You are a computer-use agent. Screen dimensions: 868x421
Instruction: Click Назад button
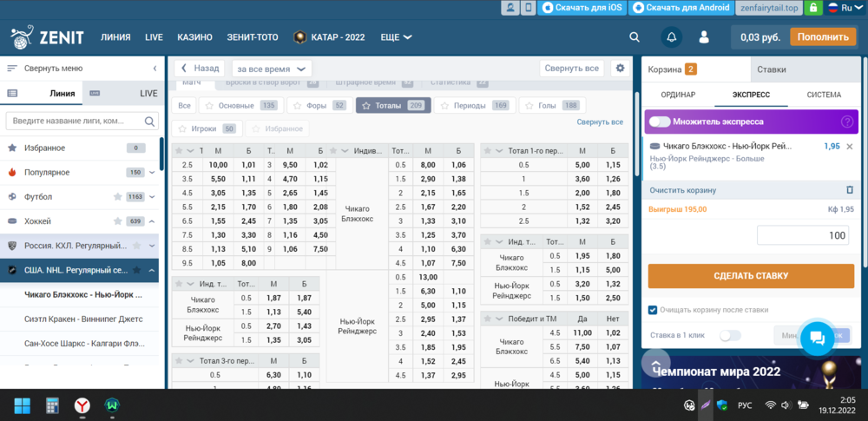click(x=200, y=68)
